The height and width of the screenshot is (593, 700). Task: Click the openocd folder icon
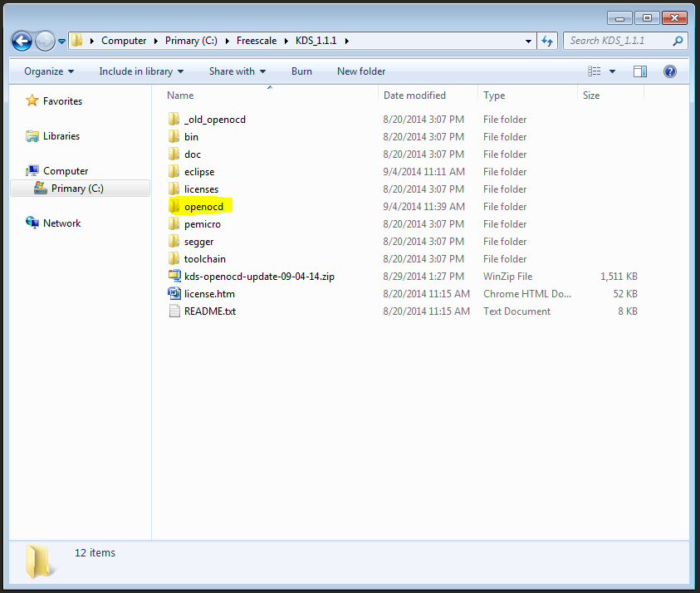(x=174, y=206)
